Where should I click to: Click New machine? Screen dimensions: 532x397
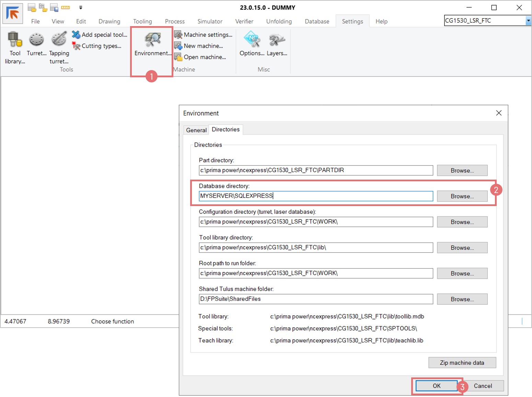199,46
